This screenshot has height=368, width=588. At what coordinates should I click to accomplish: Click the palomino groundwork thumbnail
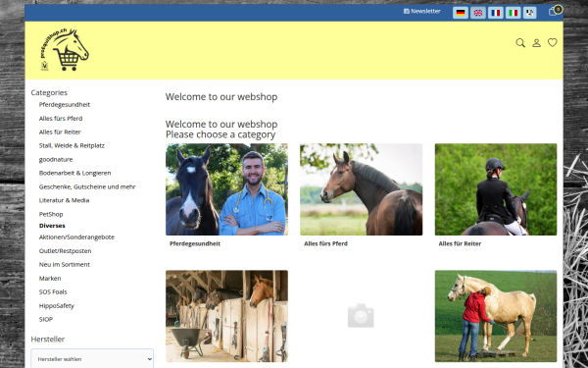pos(496,316)
